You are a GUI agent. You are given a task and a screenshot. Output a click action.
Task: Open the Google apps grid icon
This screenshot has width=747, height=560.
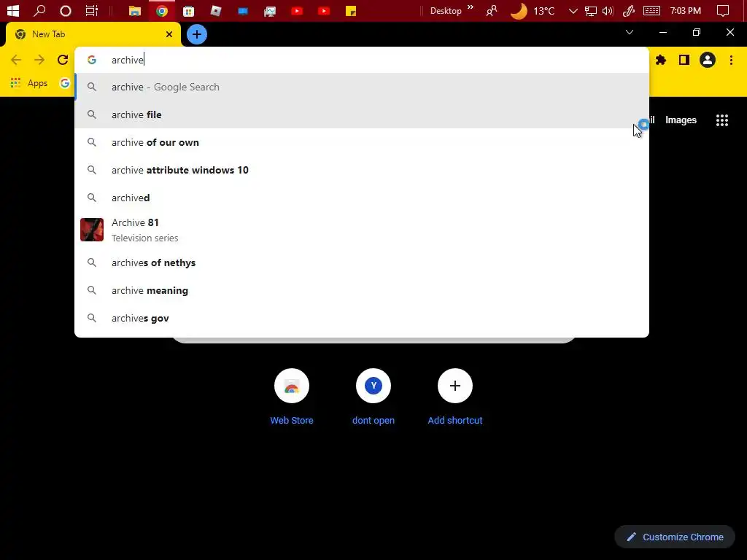pyautogui.click(x=721, y=120)
